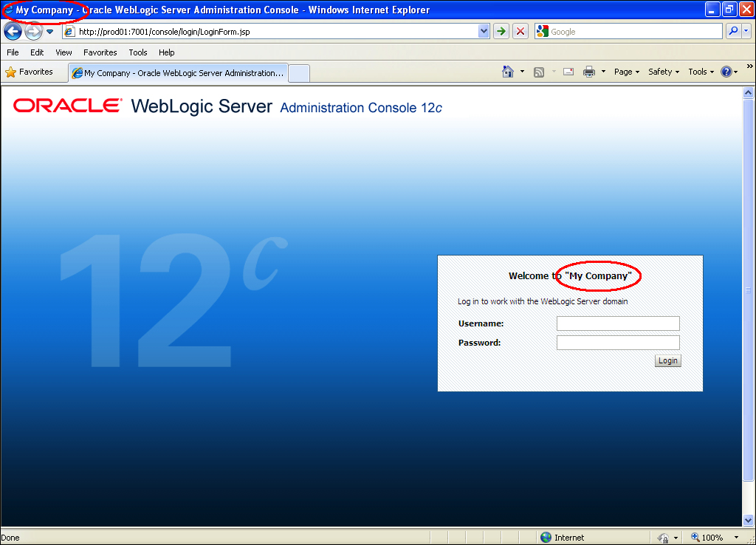Open the Favorites menu
This screenshot has width=756, height=545.
(100, 52)
